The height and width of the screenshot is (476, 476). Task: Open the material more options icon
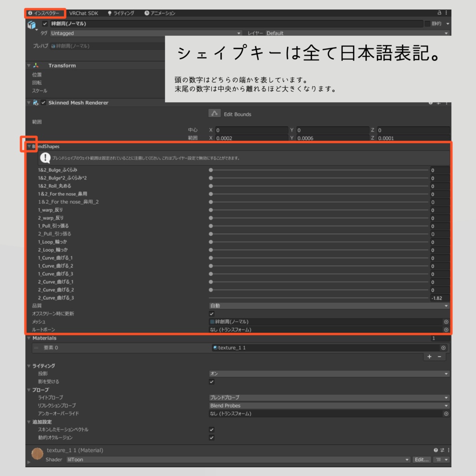[x=449, y=450]
